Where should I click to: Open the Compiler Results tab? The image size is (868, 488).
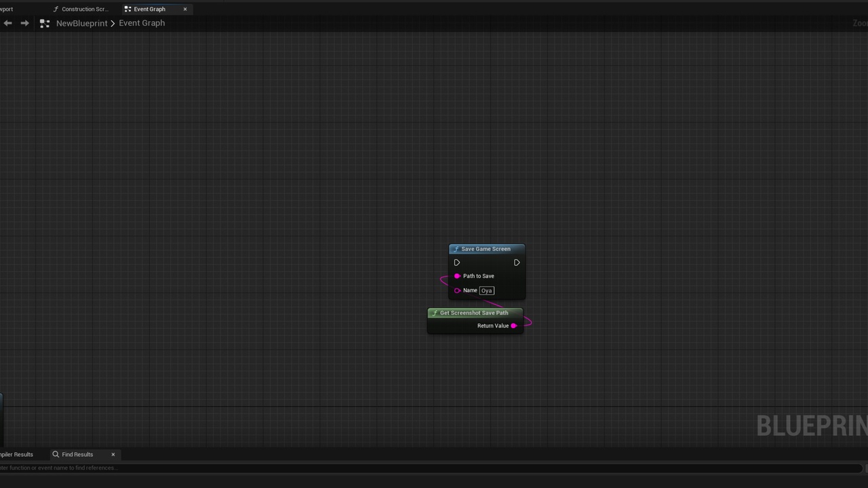(16, 454)
